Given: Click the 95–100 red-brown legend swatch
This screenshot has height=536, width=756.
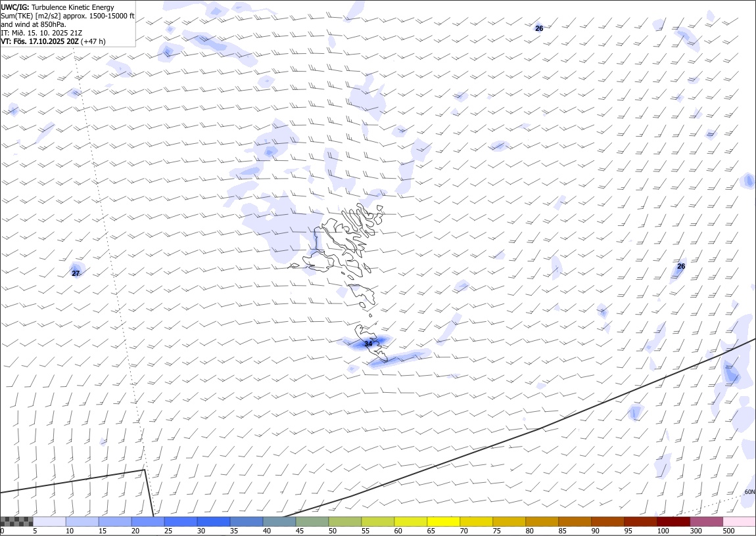Looking at the screenshot, I should pyautogui.click(x=640, y=522).
